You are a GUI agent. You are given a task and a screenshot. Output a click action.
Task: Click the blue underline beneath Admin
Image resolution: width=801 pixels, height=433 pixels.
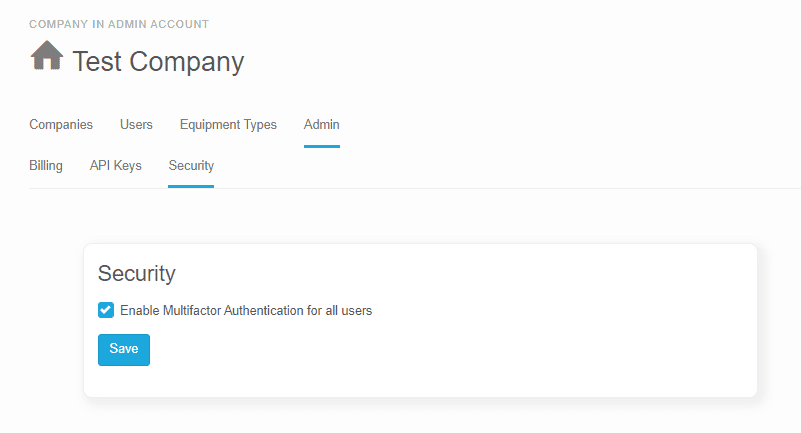[322, 147]
